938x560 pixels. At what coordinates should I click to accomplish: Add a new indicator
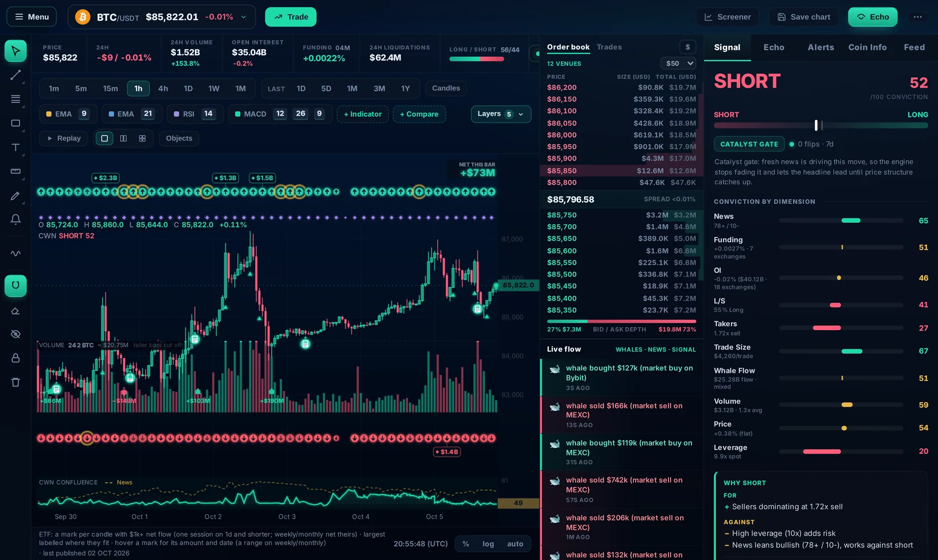click(x=363, y=114)
